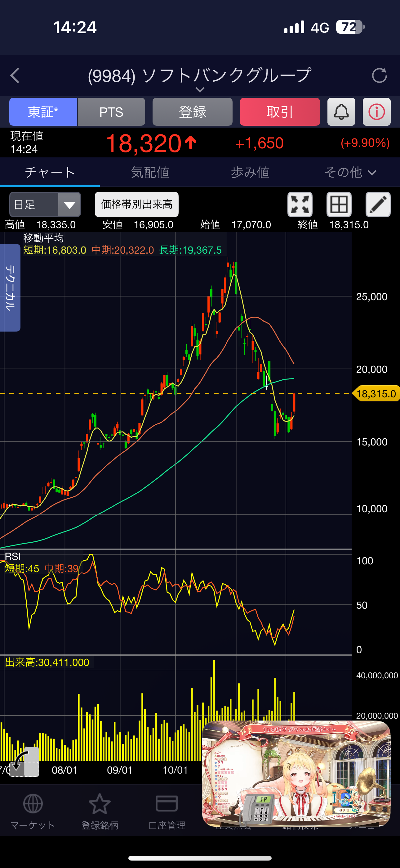
Task: Switch to four-panel grid chart layout
Action: click(339, 205)
